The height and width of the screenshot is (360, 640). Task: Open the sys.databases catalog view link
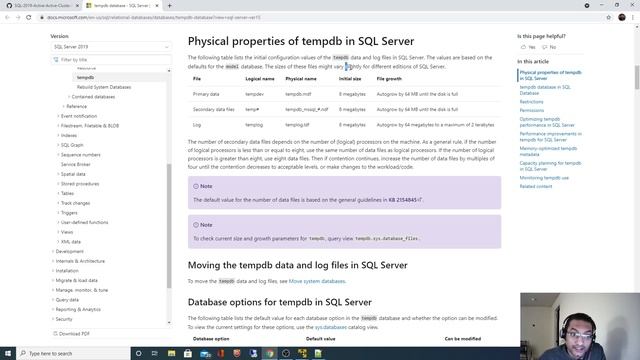pos(331,327)
